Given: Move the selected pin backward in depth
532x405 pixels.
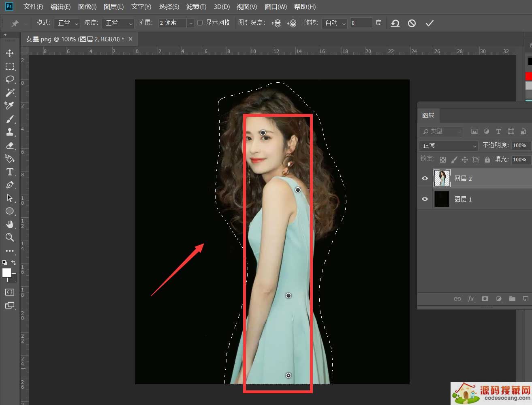Looking at the screenshot, I should pyautogui.click(x=292, y=23).
